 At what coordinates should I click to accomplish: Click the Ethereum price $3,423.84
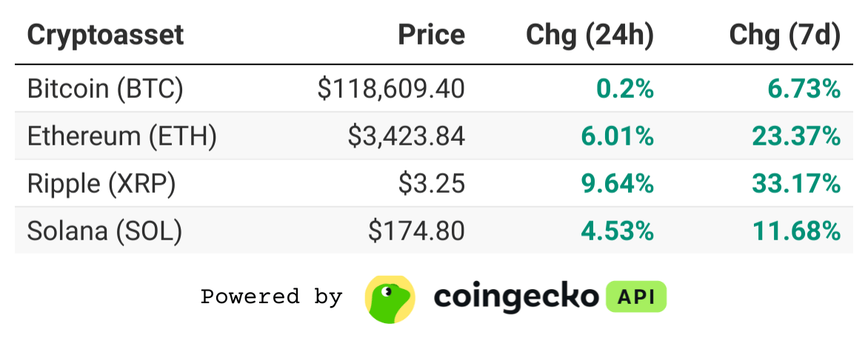coord(407,136)
